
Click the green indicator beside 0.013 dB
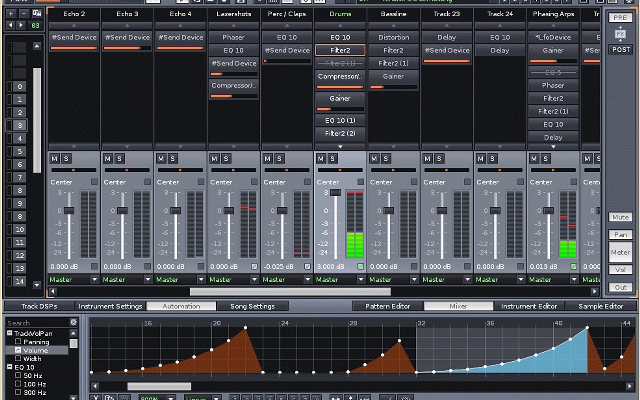tap(573, 267)
